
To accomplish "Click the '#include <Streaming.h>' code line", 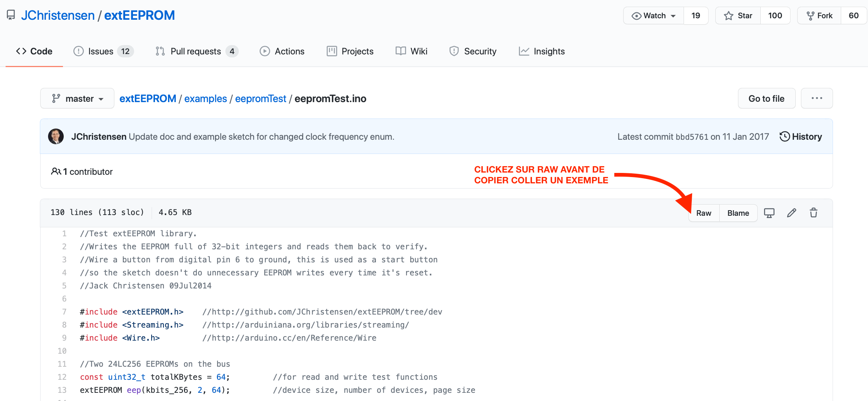I will [x=132, y=325].
